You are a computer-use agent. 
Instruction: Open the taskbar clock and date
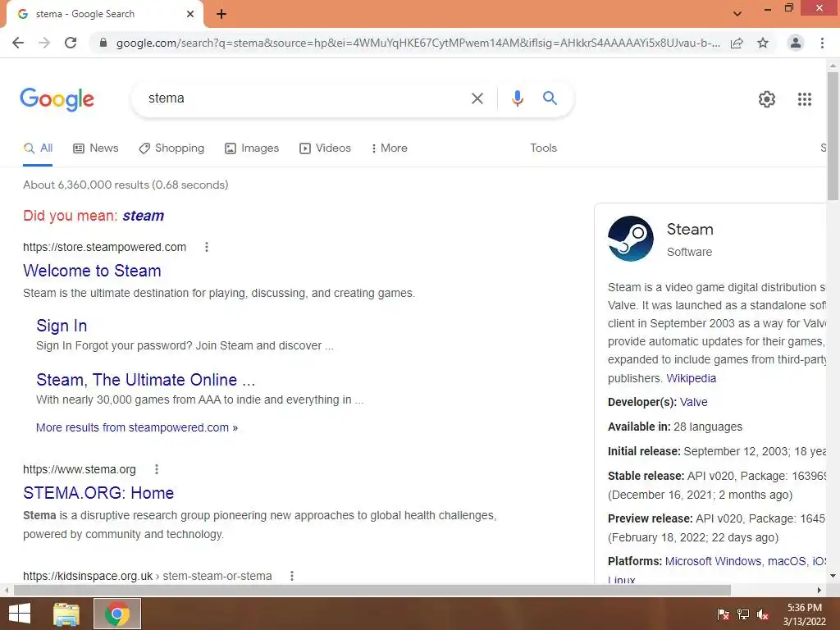click(804, 614)
